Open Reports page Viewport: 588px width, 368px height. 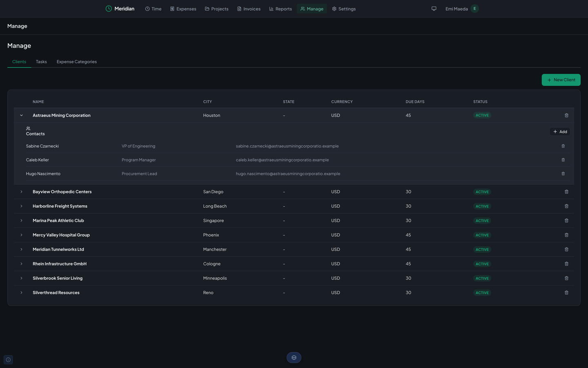(x=281, y=9)
